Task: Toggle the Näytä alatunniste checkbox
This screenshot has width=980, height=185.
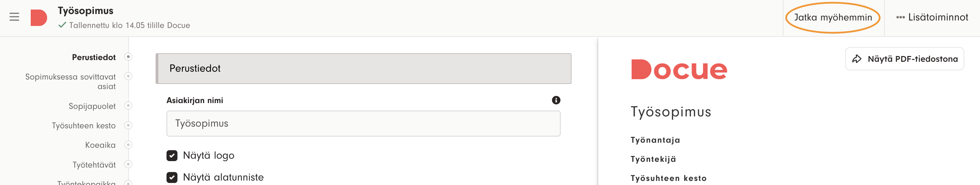Action: coord(172,177)
